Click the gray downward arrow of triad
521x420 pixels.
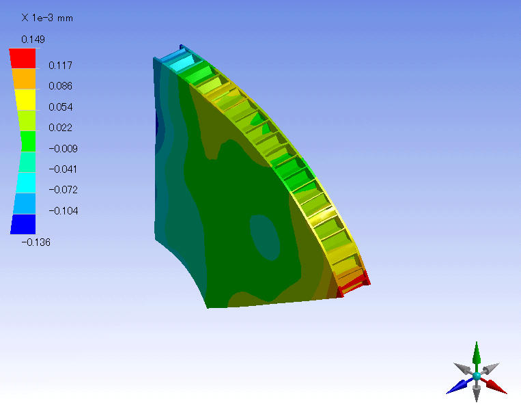coord(477,391)
